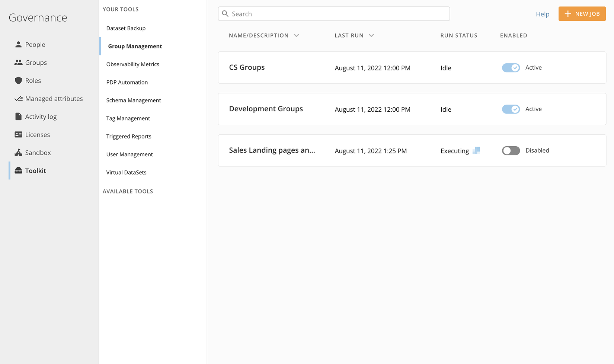Enable the Sales Landing pages job toggle
The height and width of the screenshot is (364, 614).
coord(511,150)
